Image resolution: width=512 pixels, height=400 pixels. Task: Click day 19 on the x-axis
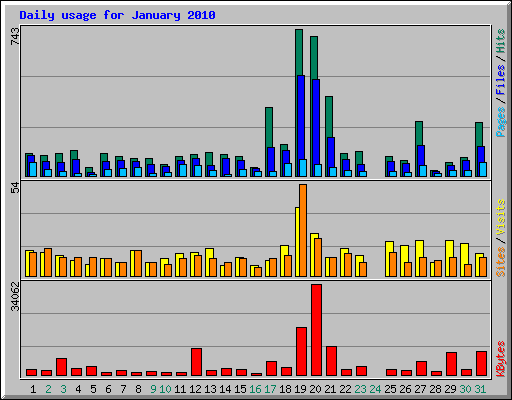click(300, 389)
